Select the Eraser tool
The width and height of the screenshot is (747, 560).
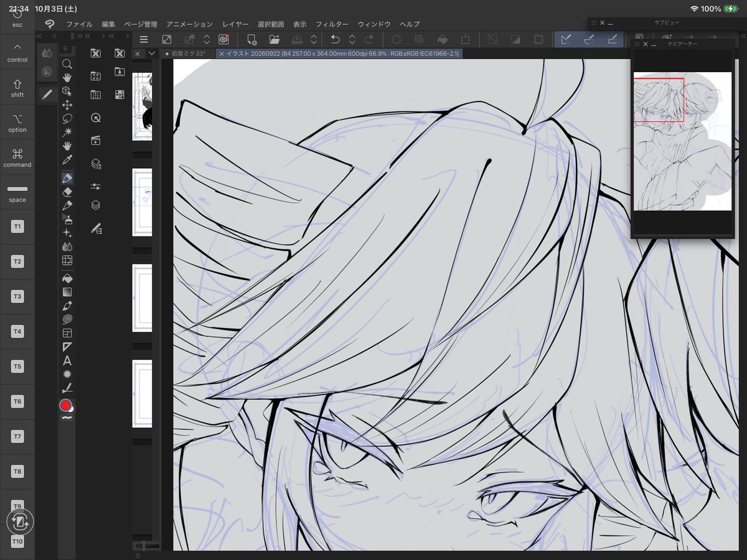(x=67, y=192)
